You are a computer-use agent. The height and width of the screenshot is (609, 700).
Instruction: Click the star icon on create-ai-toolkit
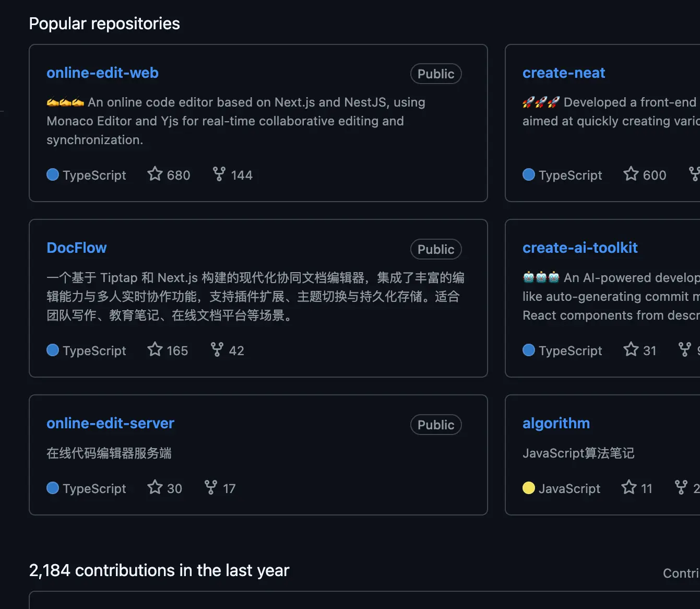point(631,349)
